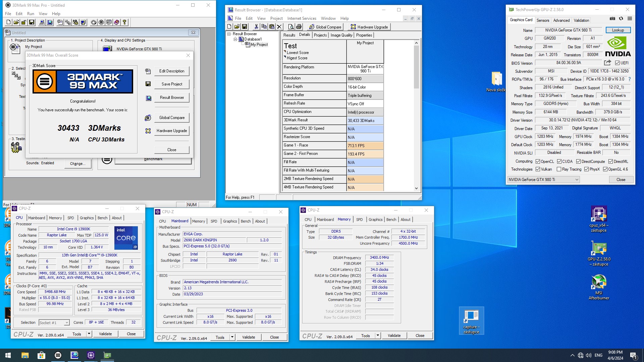Select My Project in Result Browser tree

click(x=259, y=45)
